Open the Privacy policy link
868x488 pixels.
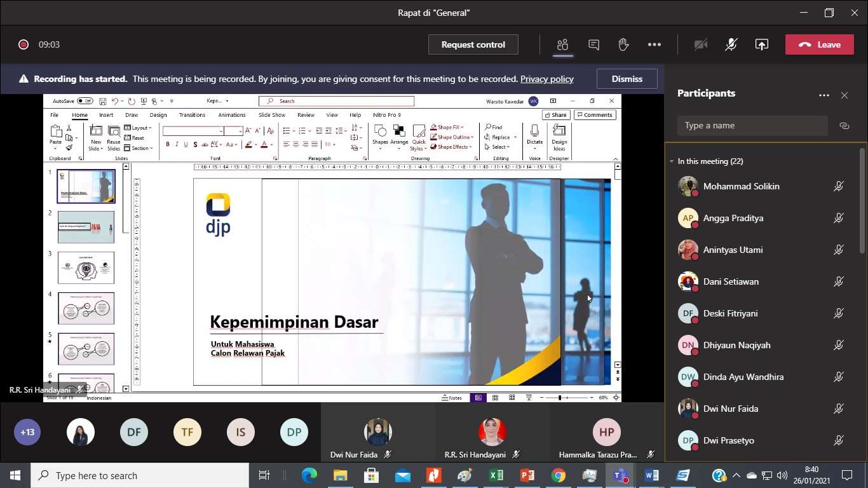(546, 79)
